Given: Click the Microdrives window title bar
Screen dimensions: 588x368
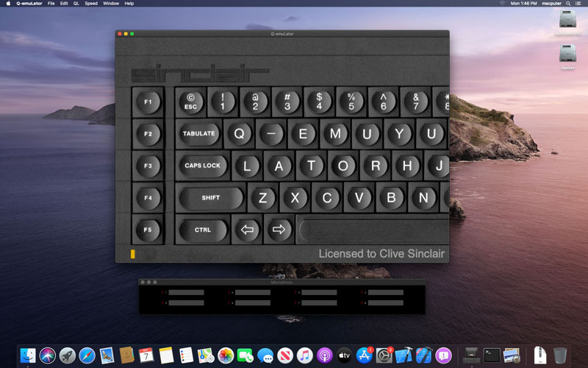Looking at the screenshot, I should point(282,282).
